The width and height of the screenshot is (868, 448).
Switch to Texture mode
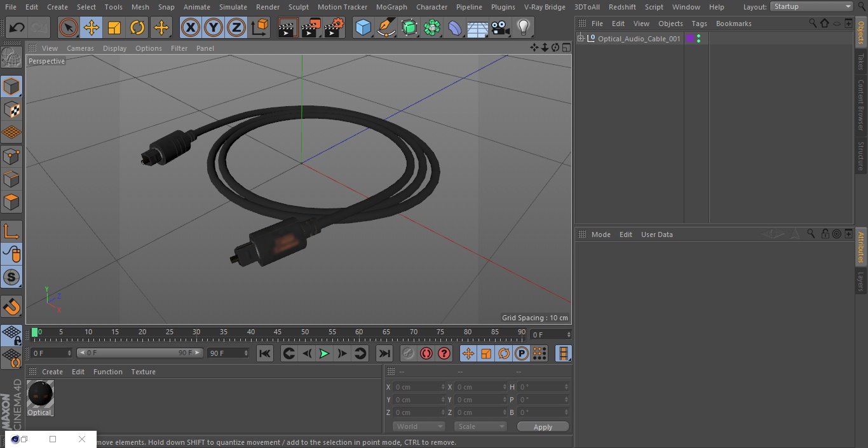(11, 110)
